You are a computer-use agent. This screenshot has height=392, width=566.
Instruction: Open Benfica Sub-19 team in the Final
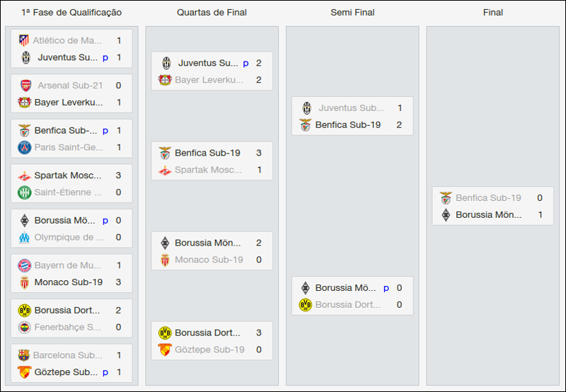click(x=488, y=198)
